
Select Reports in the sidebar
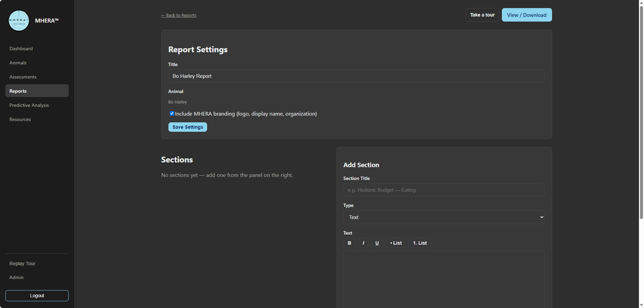(37, 91)
